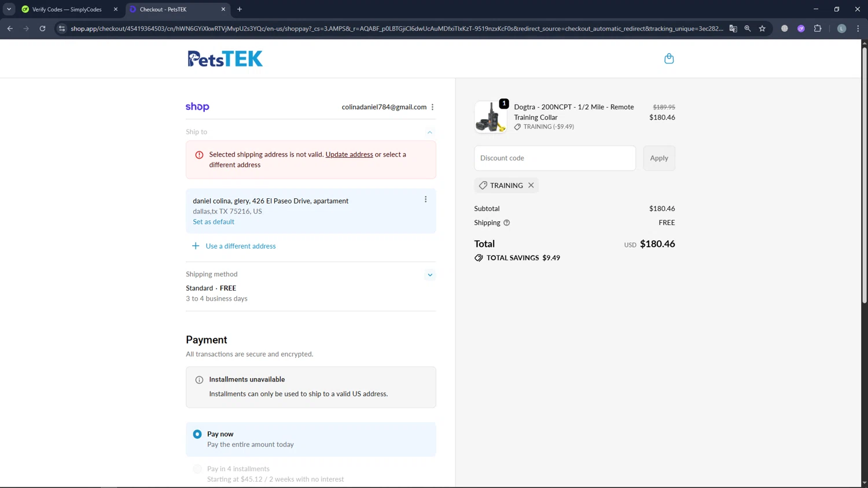
Task: Click the struck-through $189.95 price
Action: pos(664,107)
